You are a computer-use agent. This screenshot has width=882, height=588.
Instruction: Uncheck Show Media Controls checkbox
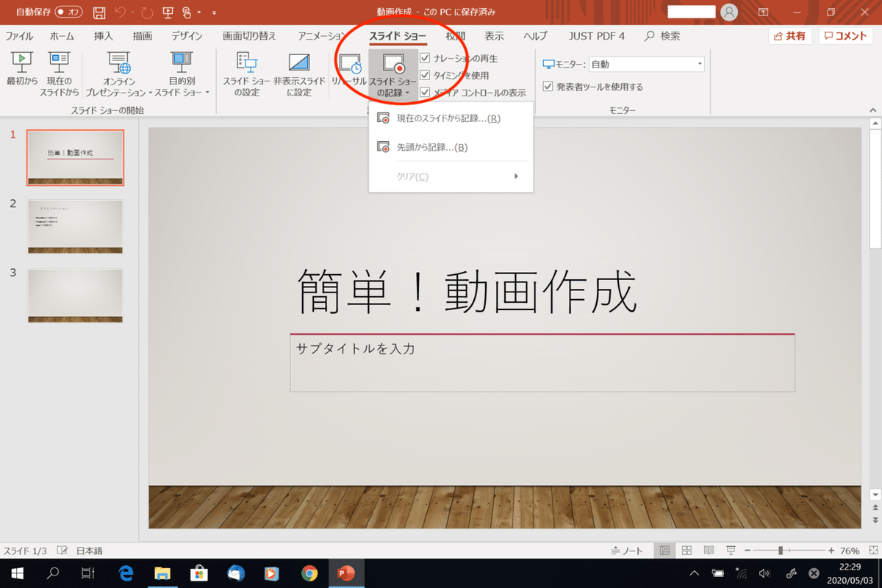pyautogui.click(x=425, y=93)
